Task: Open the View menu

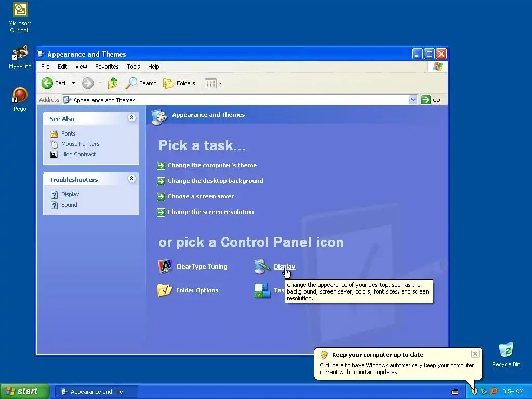Action: tap(81, 66)
